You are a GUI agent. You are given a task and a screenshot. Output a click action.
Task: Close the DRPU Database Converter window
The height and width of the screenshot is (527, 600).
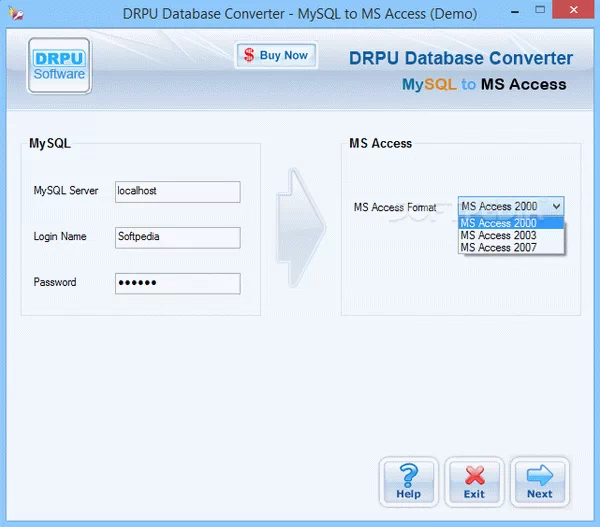[574, 10]
